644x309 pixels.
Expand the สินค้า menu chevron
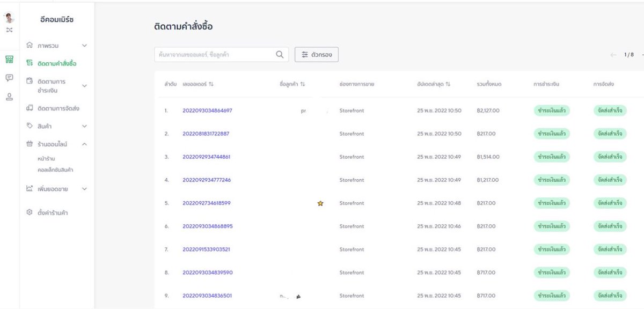84,126
